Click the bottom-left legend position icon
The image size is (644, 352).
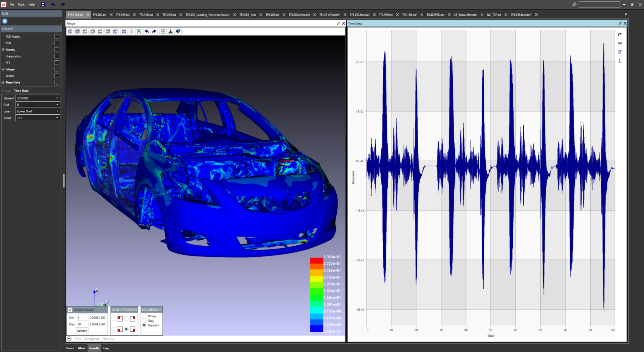pos(120,329)
